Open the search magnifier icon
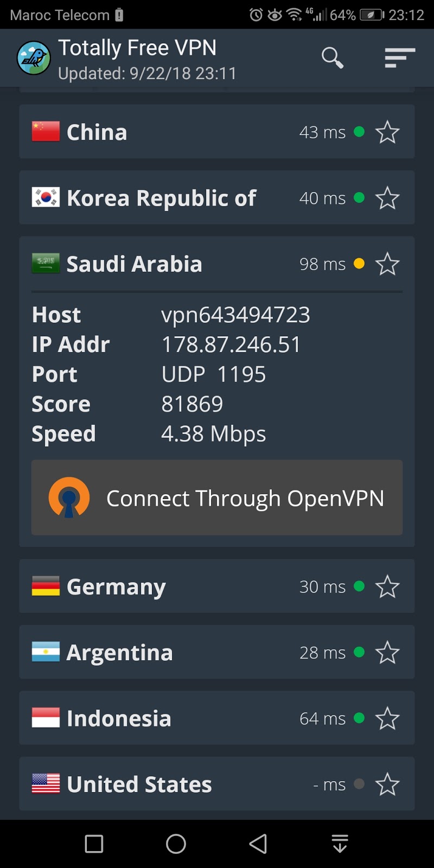The height and width of the screenshot is (868, 434). coord(333,58)
